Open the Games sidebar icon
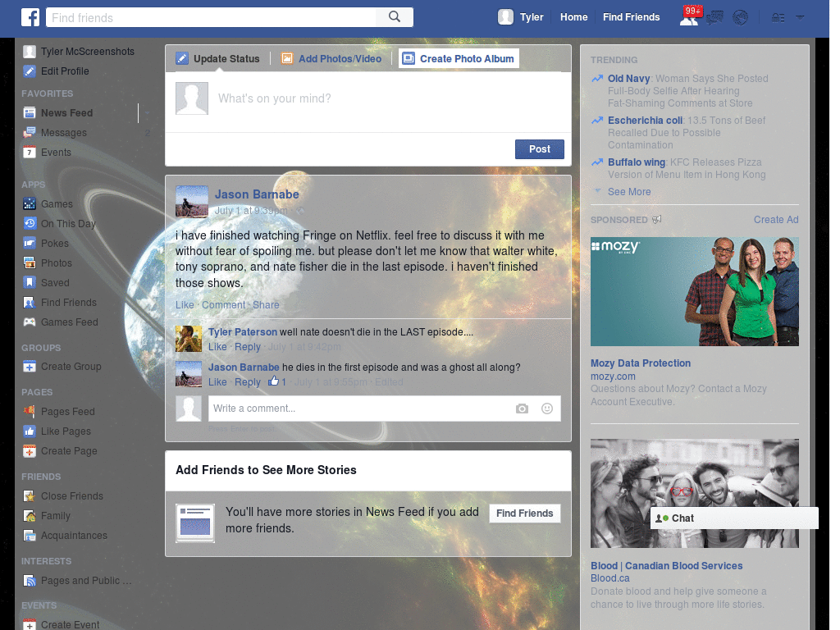 (x=30, y=204)
